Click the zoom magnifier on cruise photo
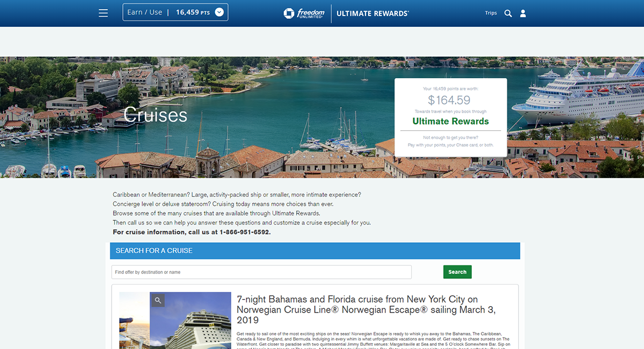Image resolution: width=644 pixels, height=349 pixels. [158, 300]
